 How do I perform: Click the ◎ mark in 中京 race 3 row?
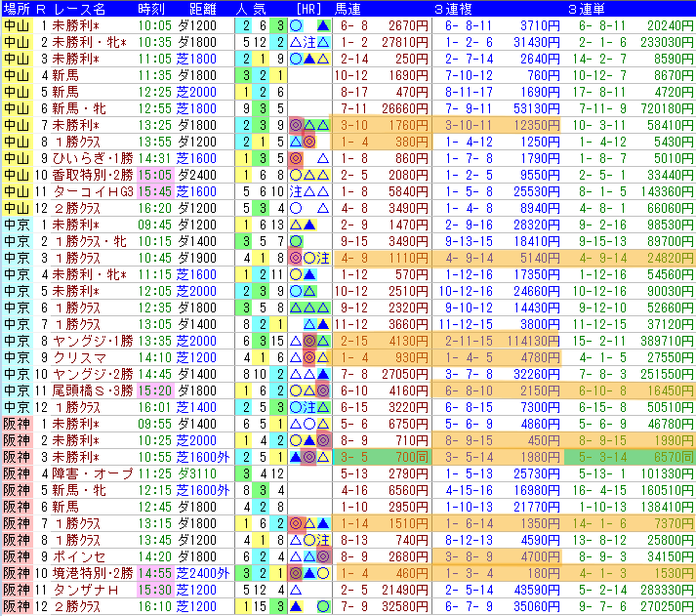[x=296, y=259]
